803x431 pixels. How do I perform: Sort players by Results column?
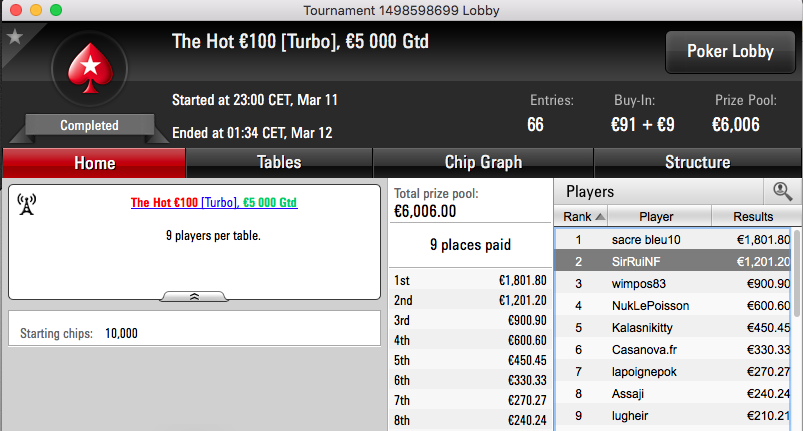(755, 217)
